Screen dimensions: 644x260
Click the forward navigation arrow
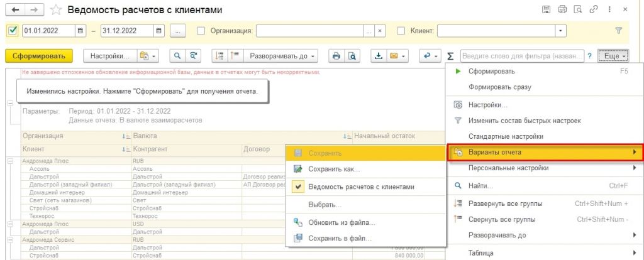click(x=35, y=10)
